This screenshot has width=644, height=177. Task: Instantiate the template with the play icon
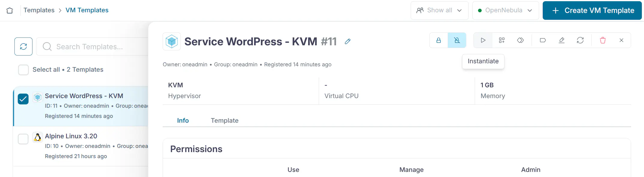(x=483, y=40)
